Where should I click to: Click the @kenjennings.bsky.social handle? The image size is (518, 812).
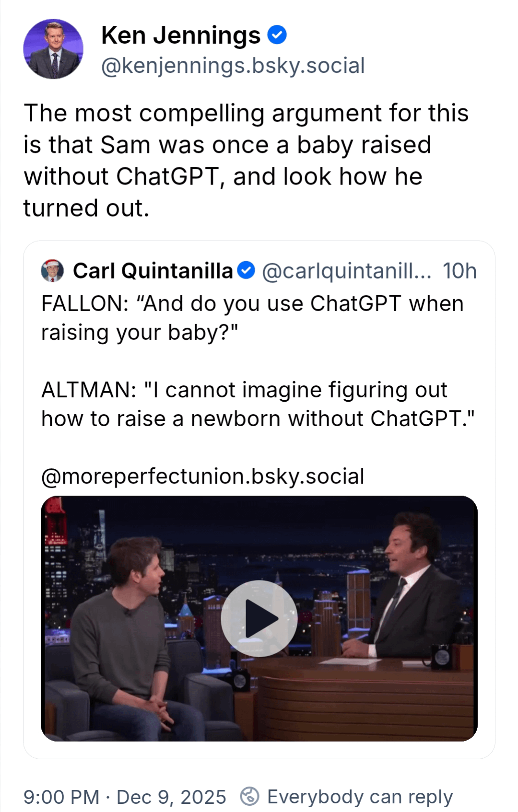coord(233,66)
